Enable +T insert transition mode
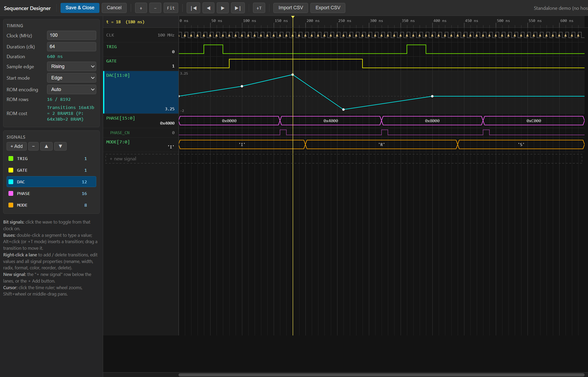 point(259,8)
